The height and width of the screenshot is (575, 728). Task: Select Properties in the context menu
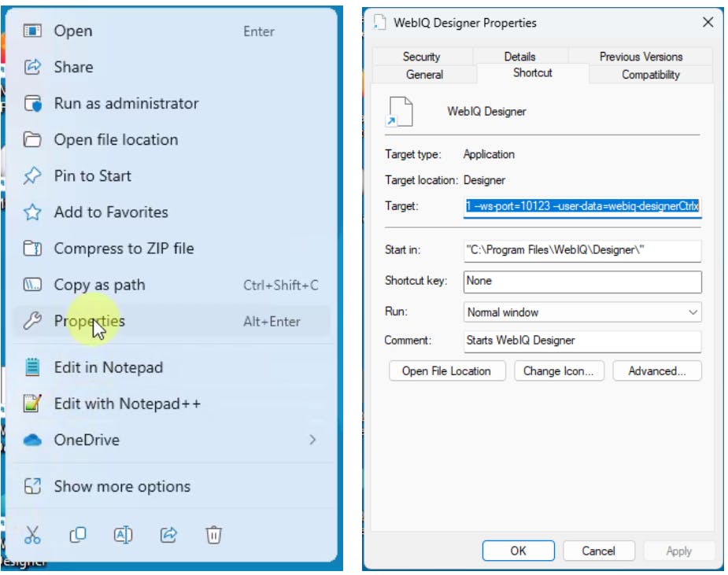[x=172, y=321]
